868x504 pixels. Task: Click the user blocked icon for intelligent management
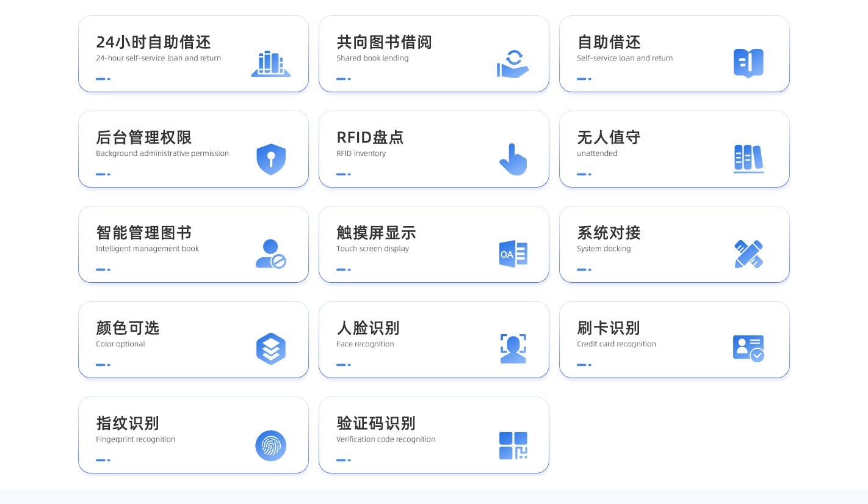click(x=270, y=254)
